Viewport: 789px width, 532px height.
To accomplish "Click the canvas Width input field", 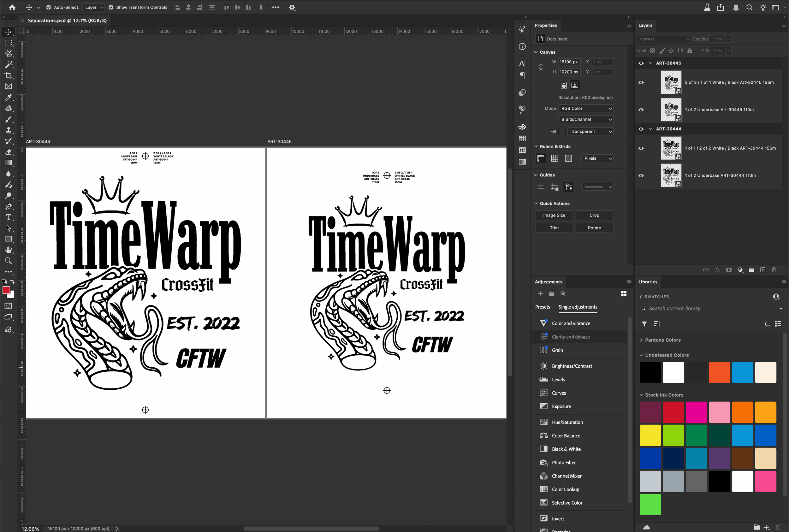I will [568, 62].
